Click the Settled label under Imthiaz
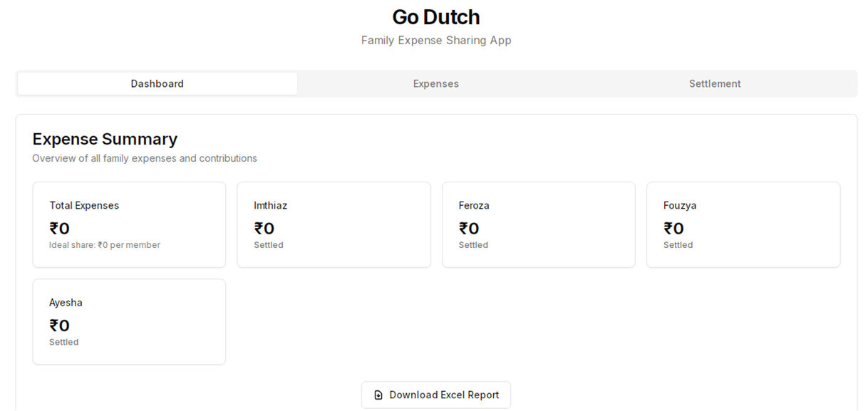The image size is (868, 411). (x=269, y=244)
